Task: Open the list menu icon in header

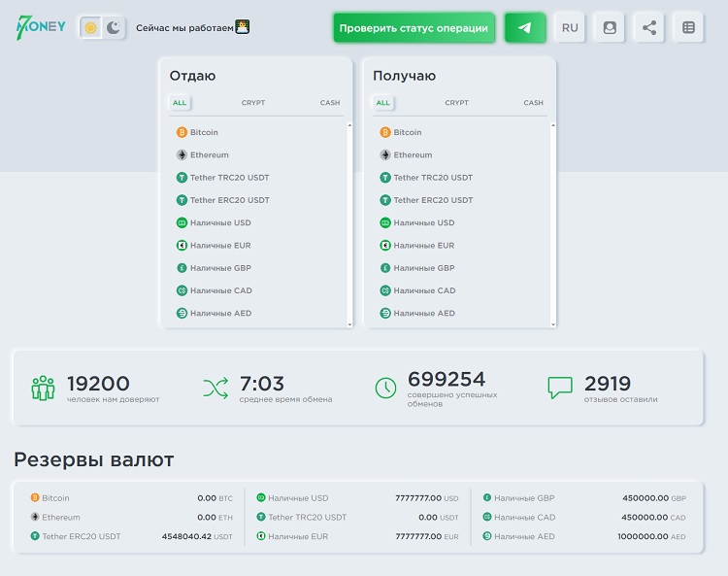Action: 688,28
